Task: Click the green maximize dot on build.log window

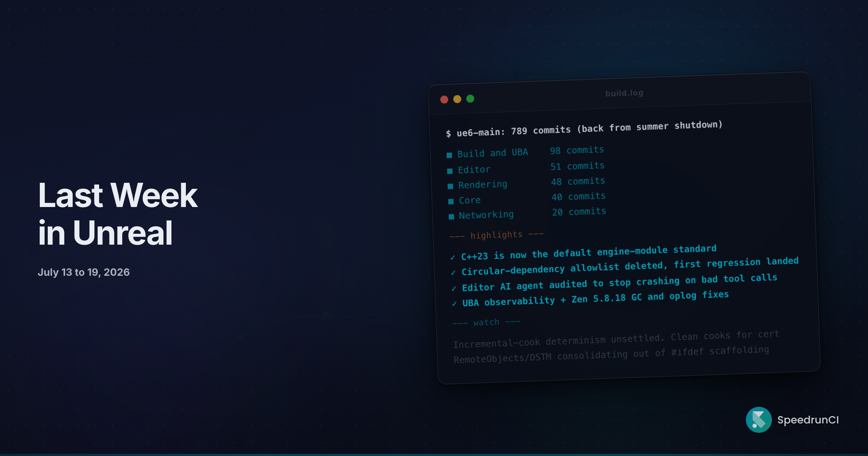Action: pyautogui.click(x=470, y=98)
